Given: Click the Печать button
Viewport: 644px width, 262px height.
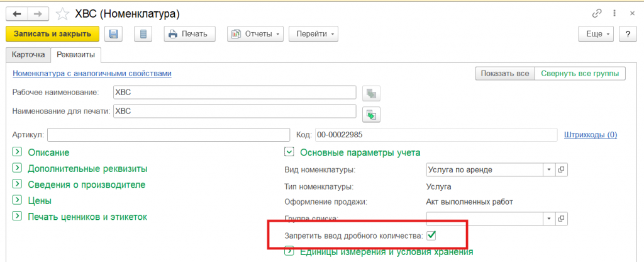Looking at the screenshot, I should [190, 34].
